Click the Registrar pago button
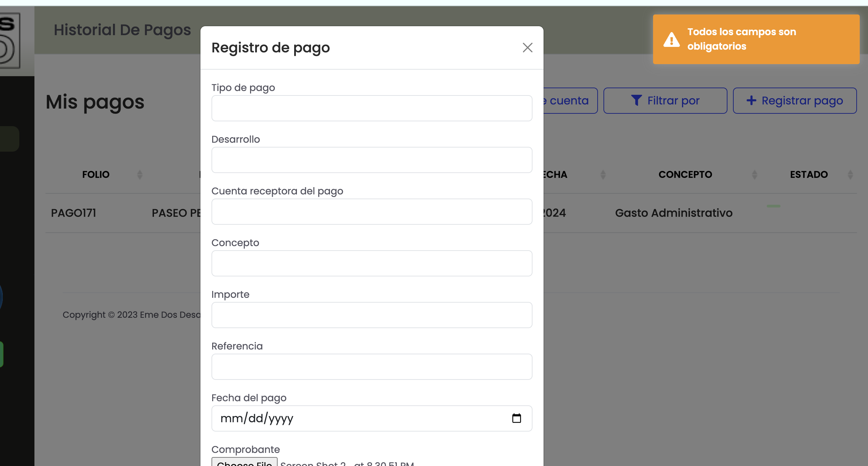 pyautogui.click(x=795, y=101)
